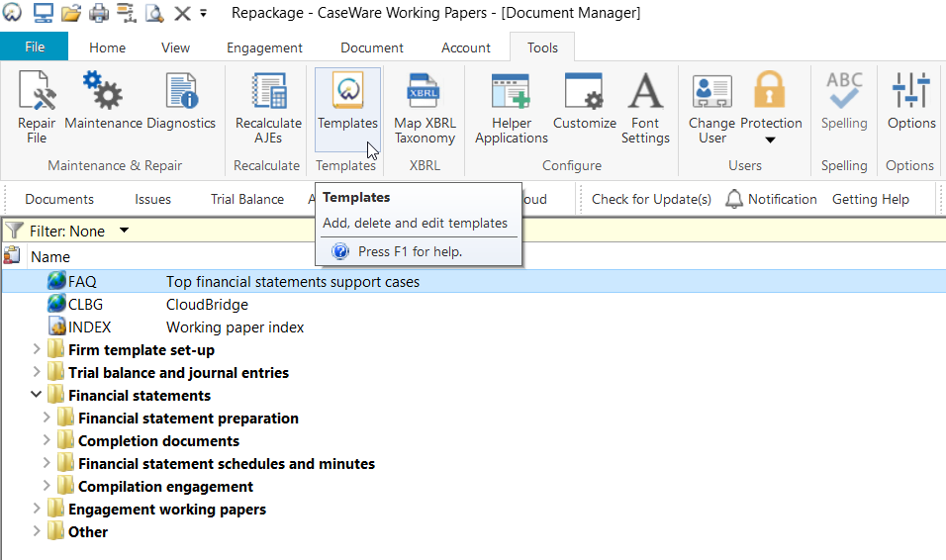Click the CLBG globe document icon
The width and height of the screenshot is (946, 560).
(x=56, y=304)
